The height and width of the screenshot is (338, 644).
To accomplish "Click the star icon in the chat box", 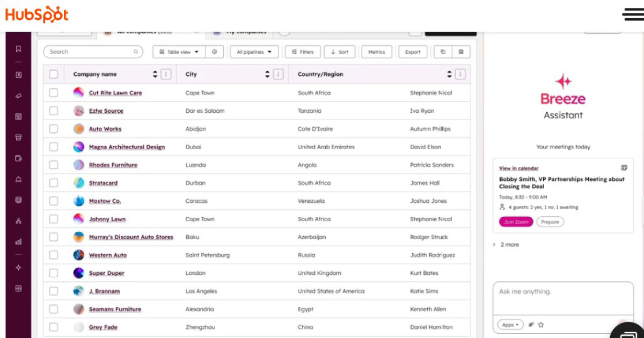I will tap(541, 325).
